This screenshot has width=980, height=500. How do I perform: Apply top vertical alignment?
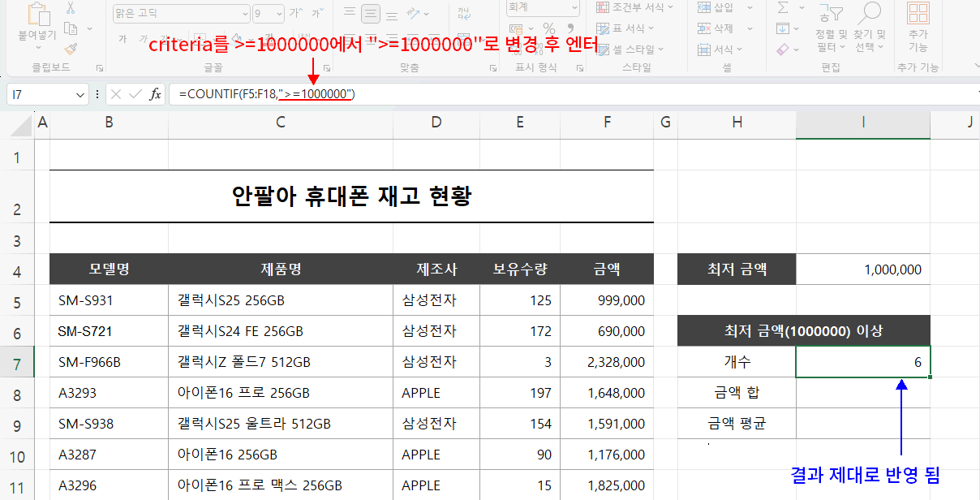pyautogui.click(x=349, y=13)
